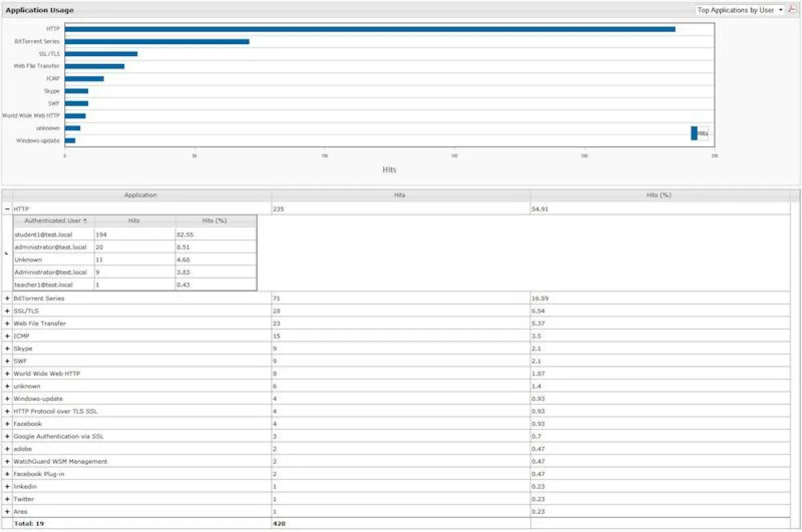The height and width of the screenshot is (532, 802).
Task: Expand the WatchGuard WSM Management row
Action: coord(6,461)
